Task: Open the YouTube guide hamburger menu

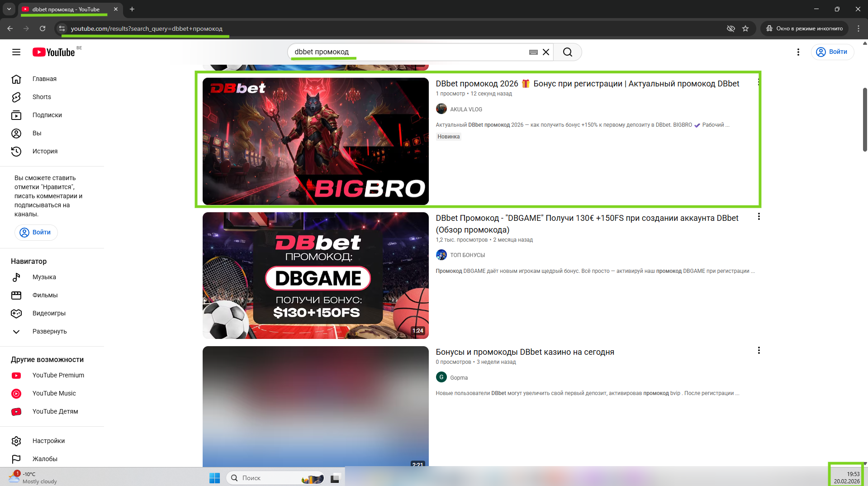Action: (16, 52)
